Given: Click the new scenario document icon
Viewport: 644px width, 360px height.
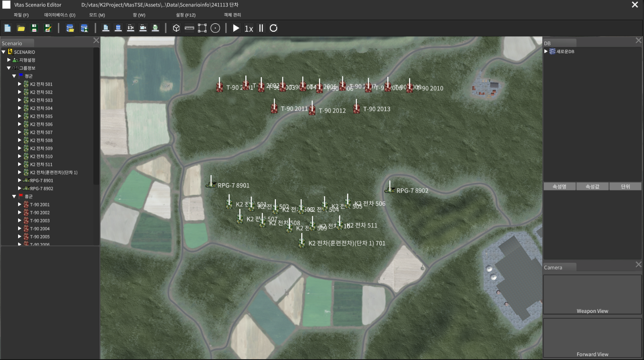Looking at the screenshot, I should point(8,28).
